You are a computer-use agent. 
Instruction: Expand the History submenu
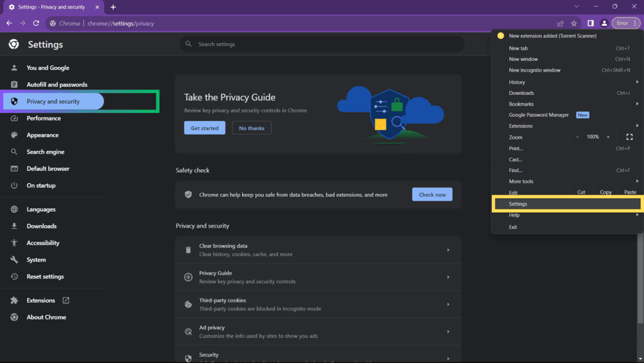tap(567, 82)
